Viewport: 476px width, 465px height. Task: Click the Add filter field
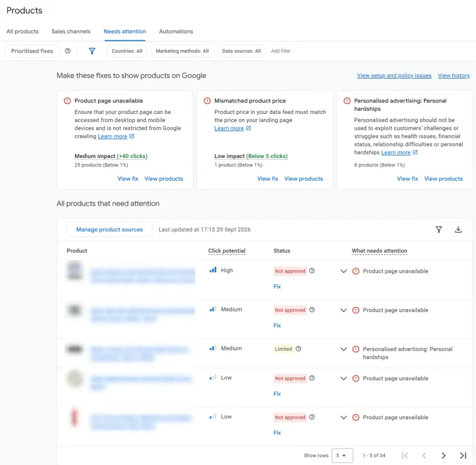tap(281, 51)
